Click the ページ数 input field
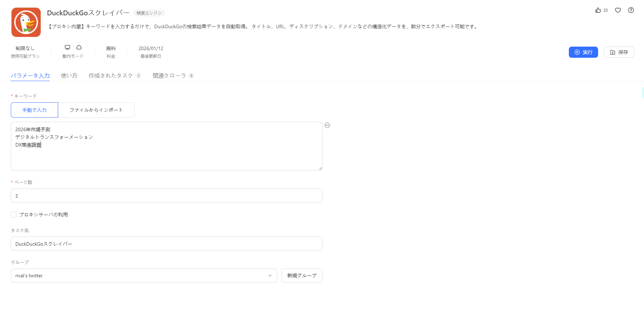This screenshot has height=310, width=644. [167, 196]
